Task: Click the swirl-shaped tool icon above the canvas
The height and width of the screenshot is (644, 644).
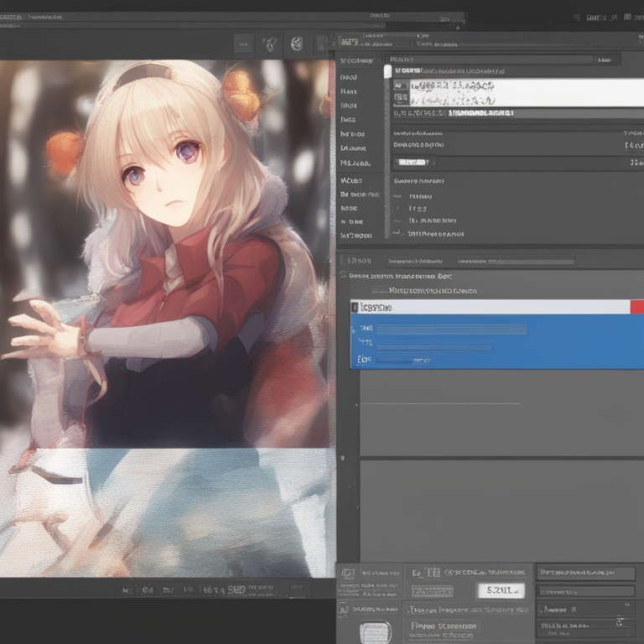Action: click(297, 44)
